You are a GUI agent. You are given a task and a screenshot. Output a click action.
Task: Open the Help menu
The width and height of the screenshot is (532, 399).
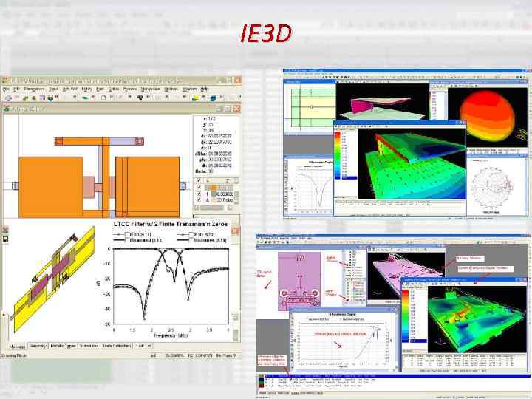[204, 89]
